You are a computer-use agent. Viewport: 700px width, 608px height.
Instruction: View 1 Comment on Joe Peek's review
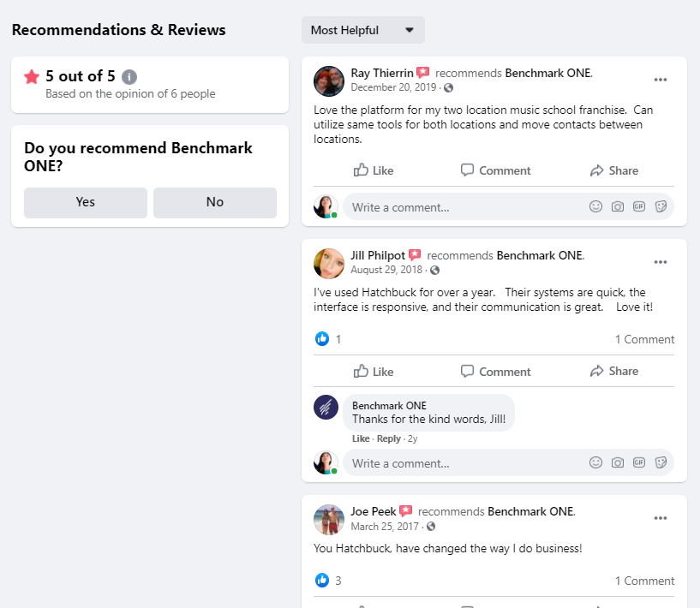tap(644, 581)
